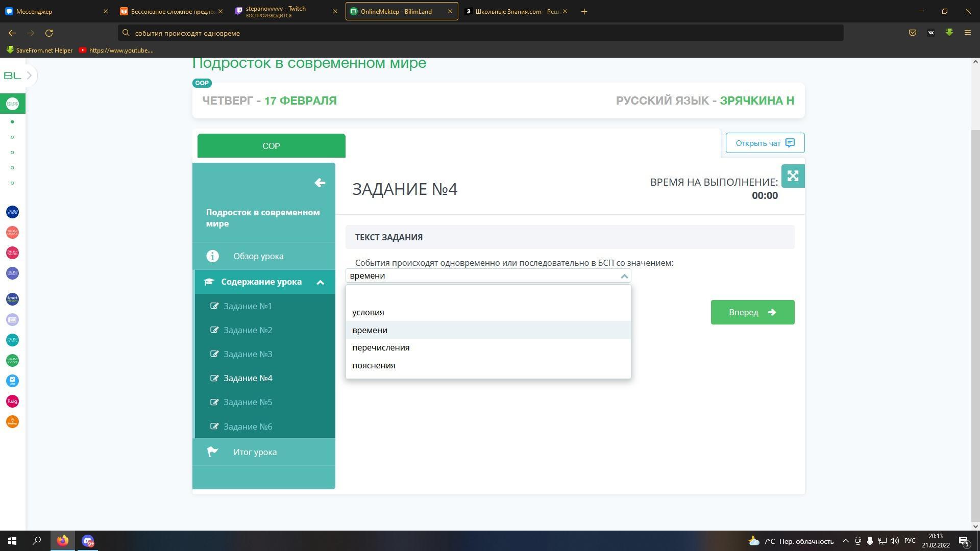
Task: Open the browser hamburger menu
Action: coord(967,33)
